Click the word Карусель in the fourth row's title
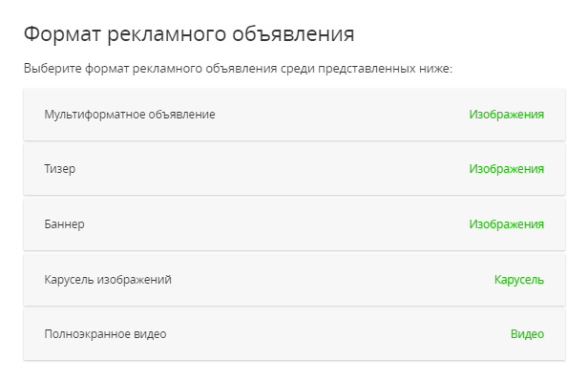Viewport: 588px width, 382px height. pyautogui.click(x=68, y=280)
